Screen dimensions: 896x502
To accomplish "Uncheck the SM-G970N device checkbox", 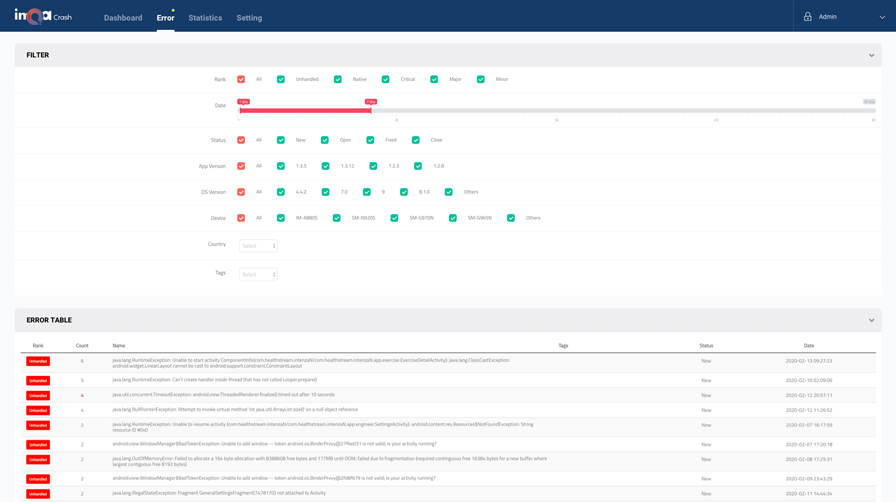I will point(394,218).
